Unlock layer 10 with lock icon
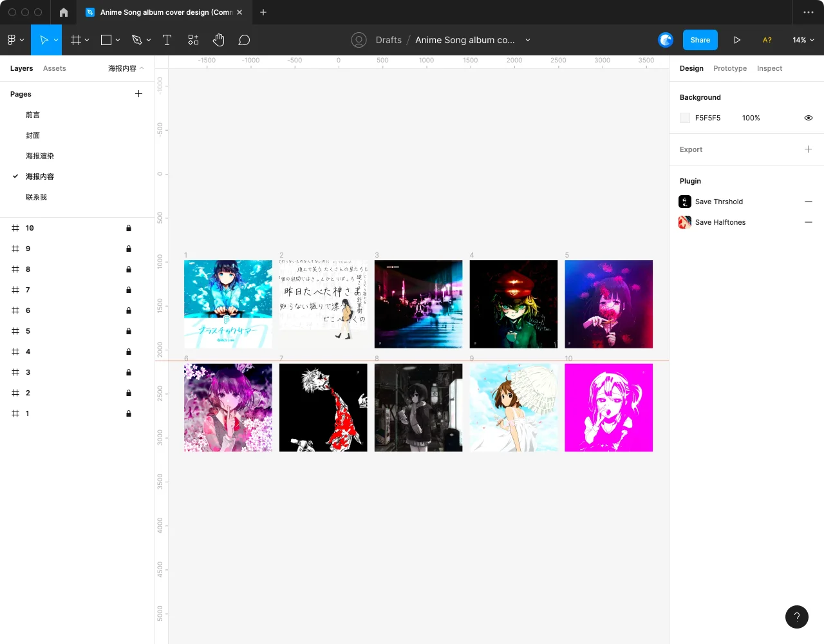The image size is (824, 644). click(129, 228)
